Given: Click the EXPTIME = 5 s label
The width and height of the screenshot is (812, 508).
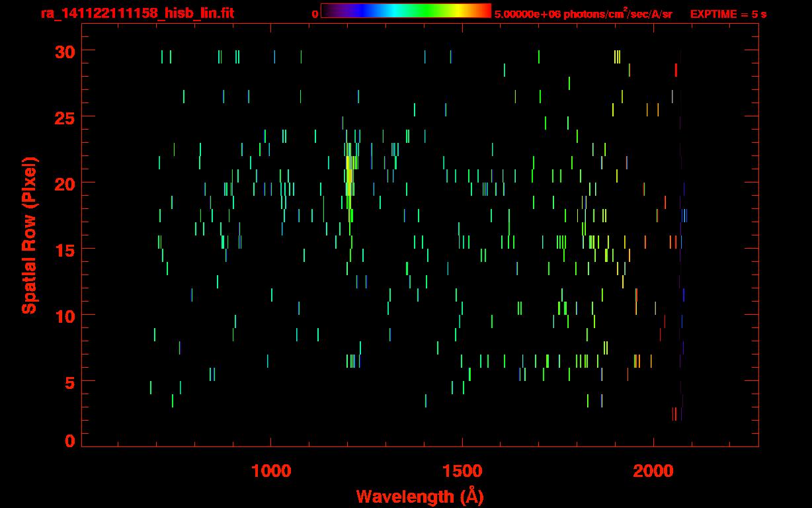Looking at the screenshot, I should coord(728,14).
